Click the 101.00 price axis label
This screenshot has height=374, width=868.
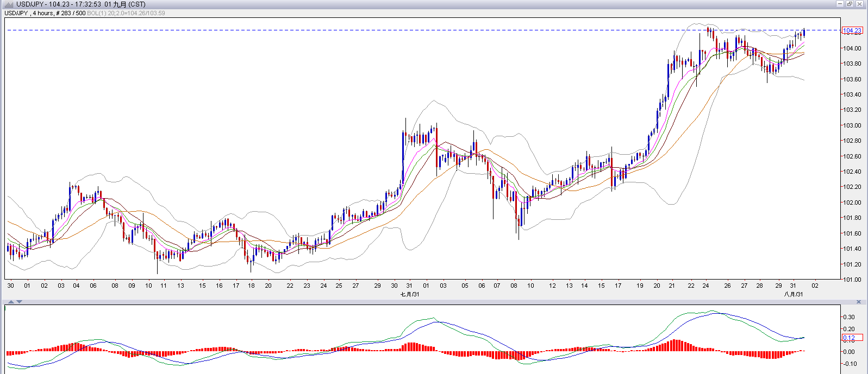pos(852,280)
